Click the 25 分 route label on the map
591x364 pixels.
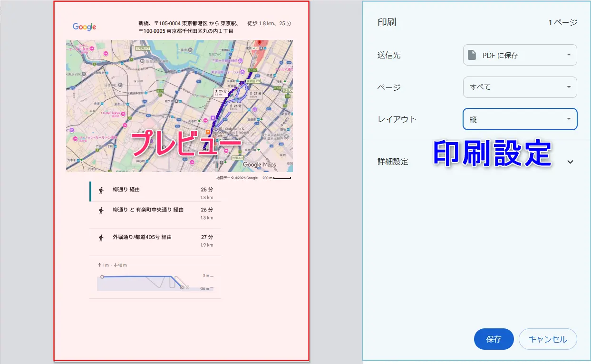(x=221, y=92)
